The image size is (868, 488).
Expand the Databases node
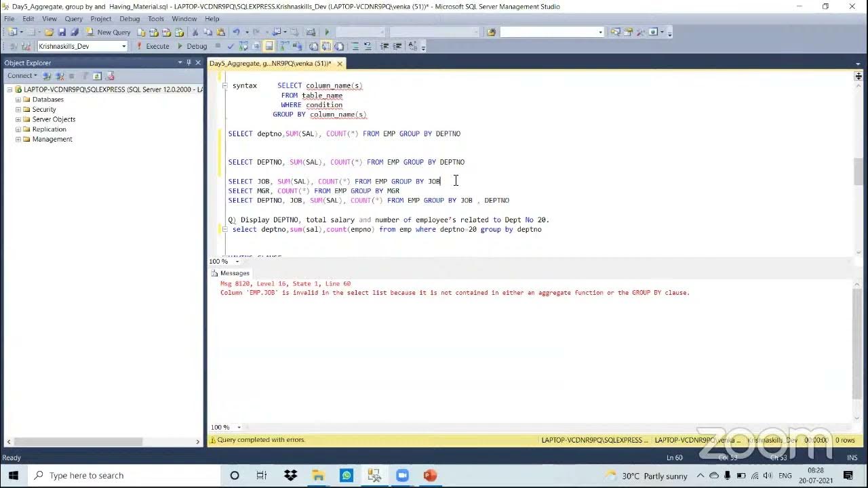(18, 100)
